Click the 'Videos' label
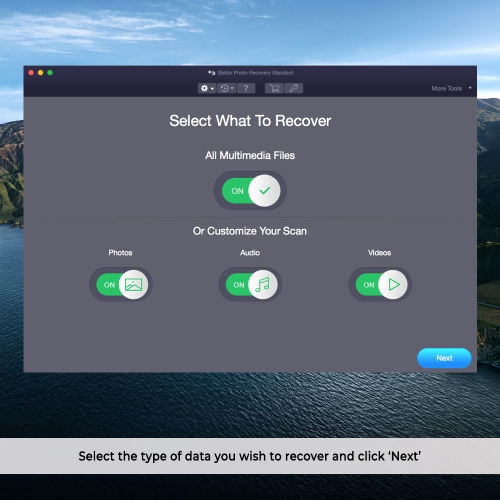 pyautogui.click(x=380, y=253)
